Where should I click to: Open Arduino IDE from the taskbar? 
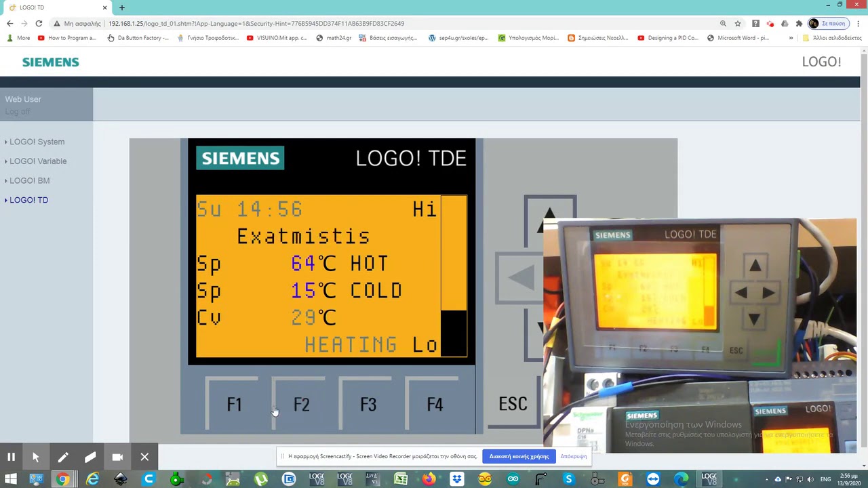tap(513, 479)
